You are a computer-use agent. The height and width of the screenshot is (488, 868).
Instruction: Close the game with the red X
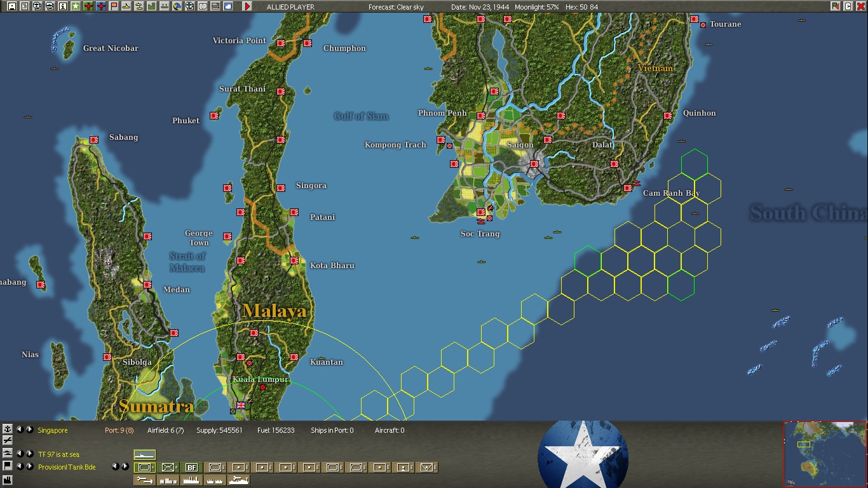point(860,6)
